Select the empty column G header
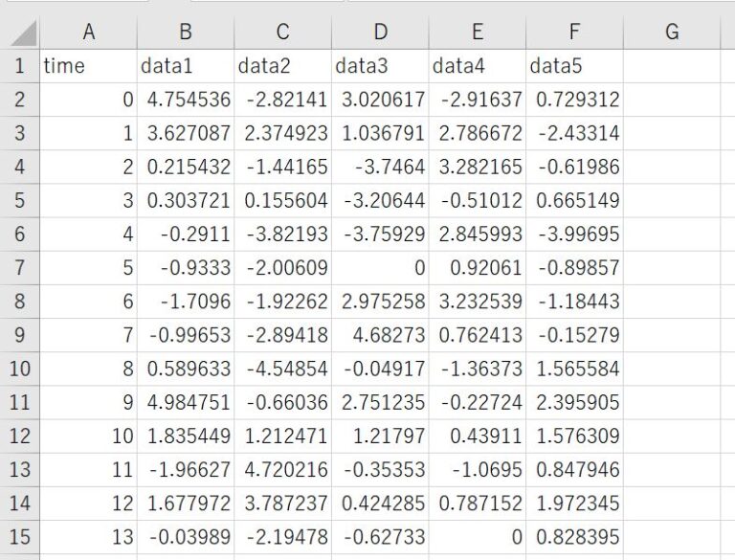 tap(671, 33)
